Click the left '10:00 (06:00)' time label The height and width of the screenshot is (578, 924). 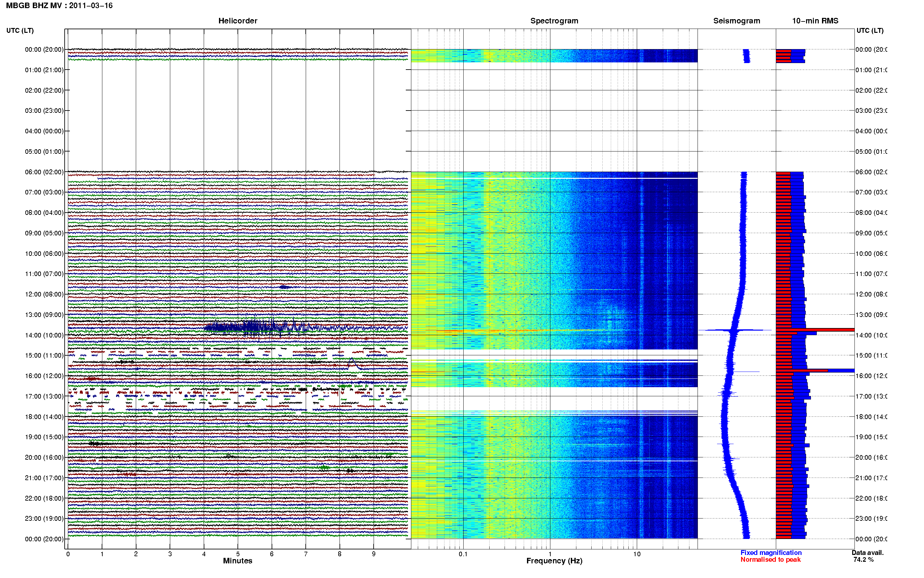tap(44, 254)
